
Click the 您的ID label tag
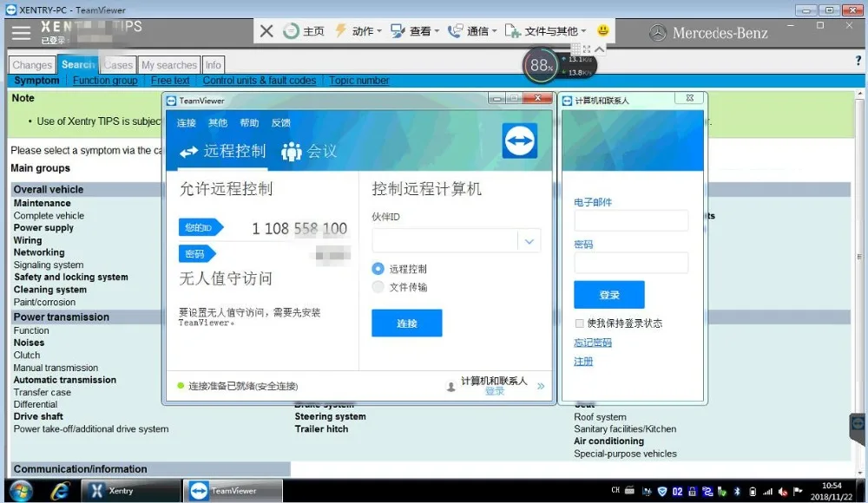click(x=200, y=227)
